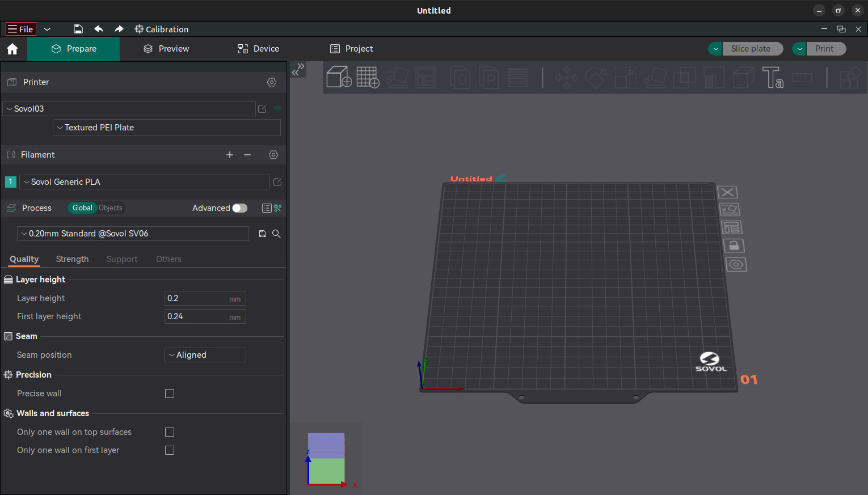Enable the Precise wall checkbox

170,394
